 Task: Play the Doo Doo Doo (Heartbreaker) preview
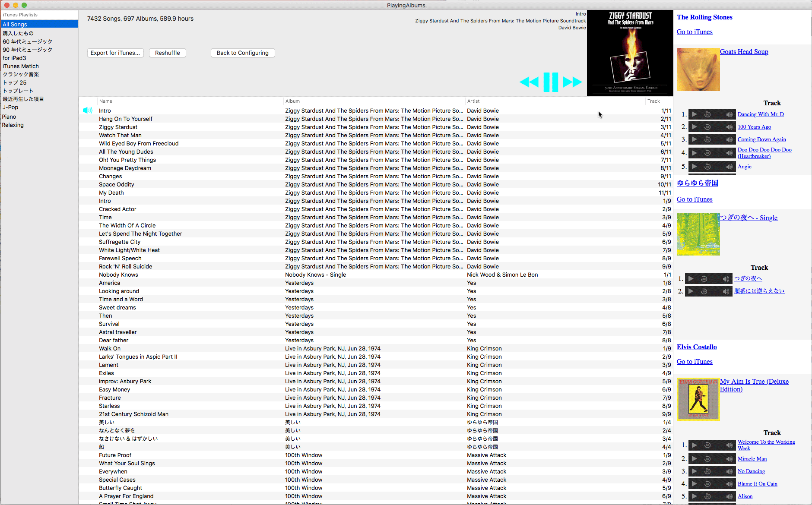pyautogui.click(x=694, y=153)
